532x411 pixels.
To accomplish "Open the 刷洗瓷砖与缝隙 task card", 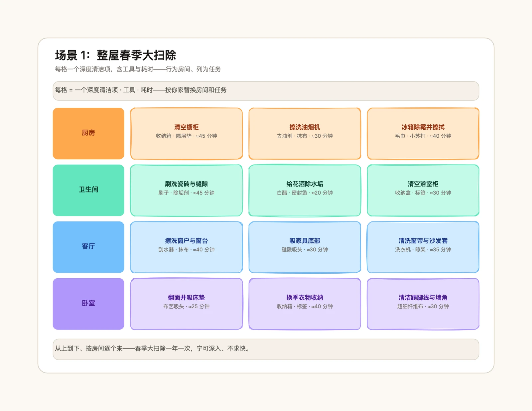I will [x=186, y=190].
